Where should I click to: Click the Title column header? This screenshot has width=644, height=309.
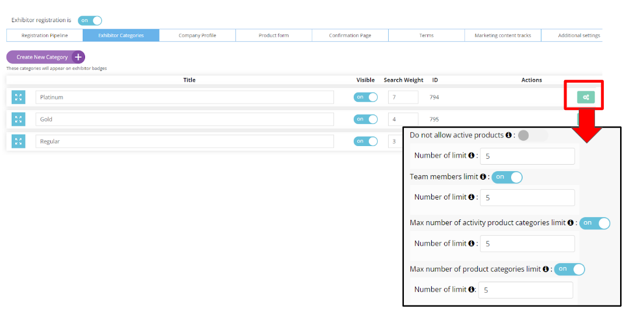[x=189, y=80]
